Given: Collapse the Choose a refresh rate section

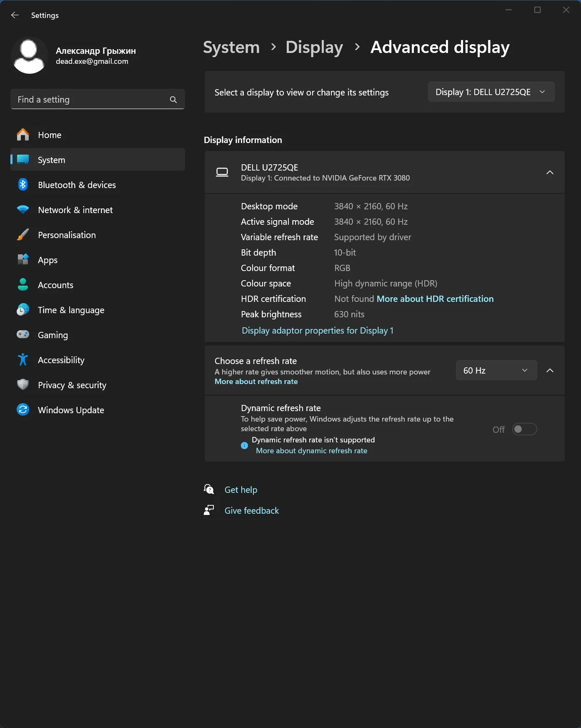Looking at the screenshot, I should point(550,370).
